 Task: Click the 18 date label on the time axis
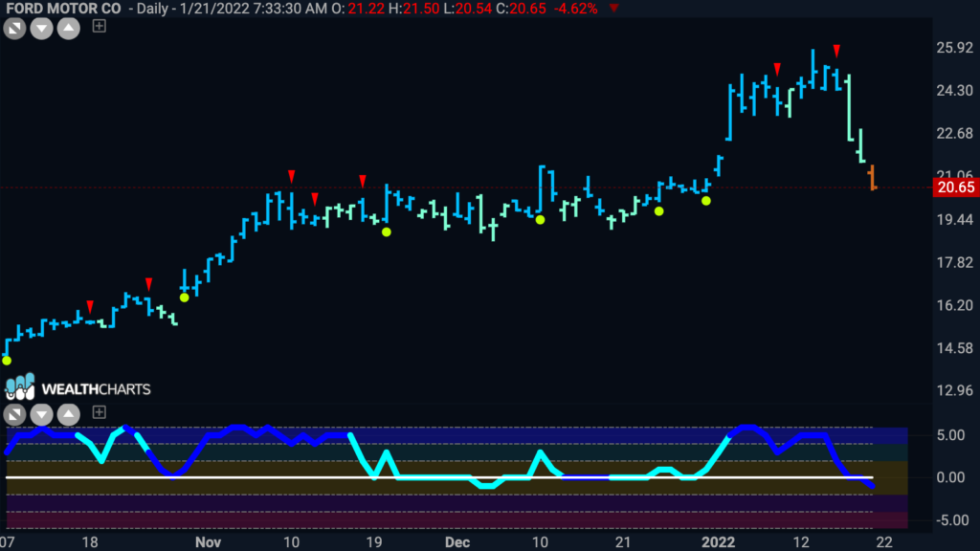90,542
